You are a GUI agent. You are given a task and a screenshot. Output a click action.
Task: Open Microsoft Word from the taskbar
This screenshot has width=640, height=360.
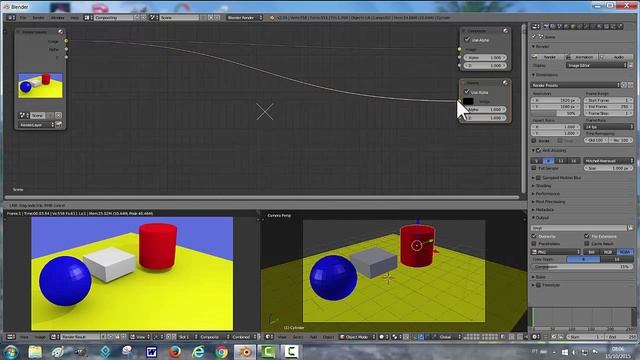[x=151, y=352]
